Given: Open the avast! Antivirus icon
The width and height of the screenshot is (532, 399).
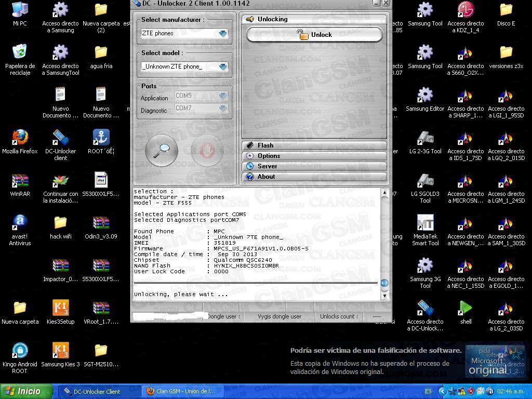Looking at the screenshot, I should pos(20,230).
